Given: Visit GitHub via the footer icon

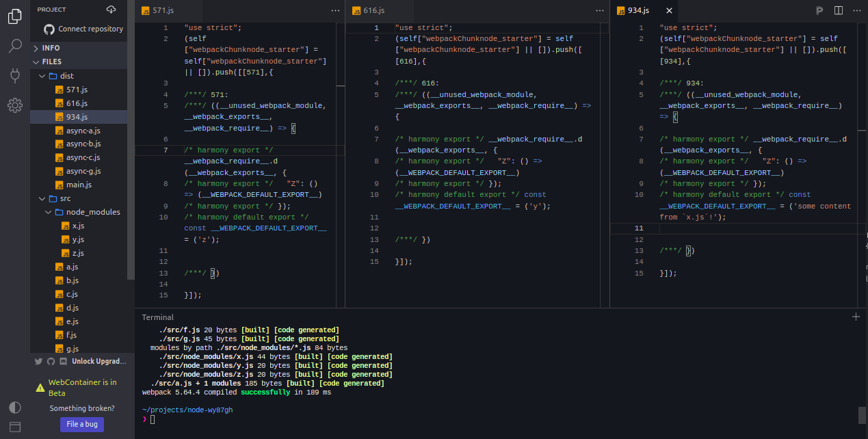Looking at the screenshot, I should pos(50,361).
